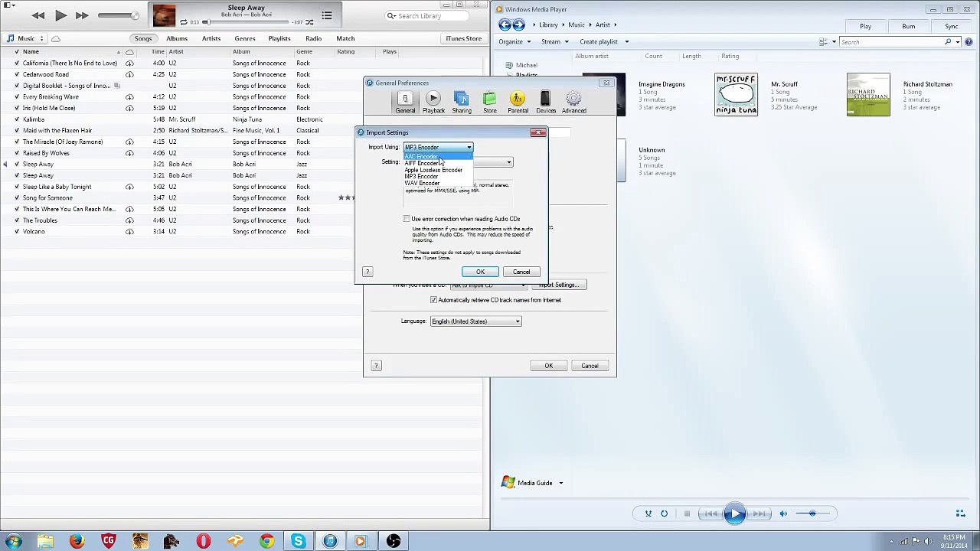Screen dimensions: 980x551
Task: Uncheck Maid with the Flaxen Hair checkbox
Action: 16,130
